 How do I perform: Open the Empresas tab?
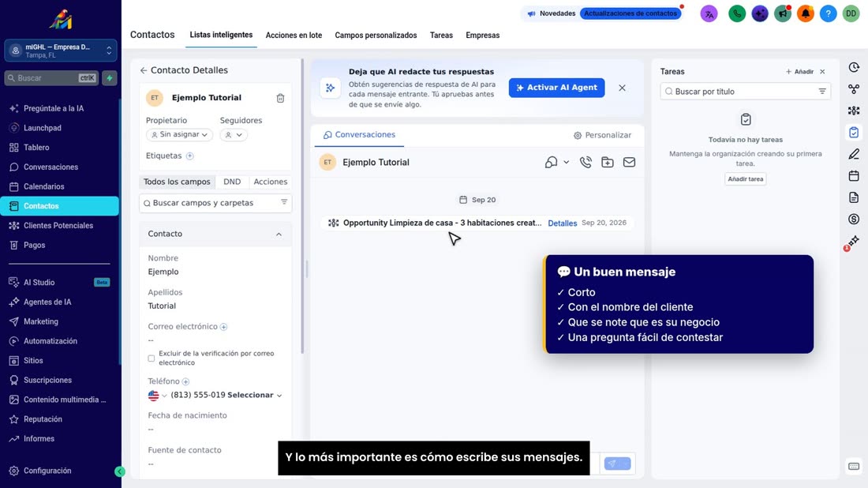pos(483,36)
